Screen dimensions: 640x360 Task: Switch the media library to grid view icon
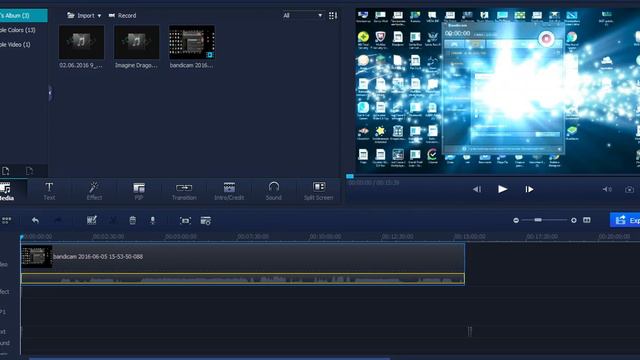click(333, 16)
